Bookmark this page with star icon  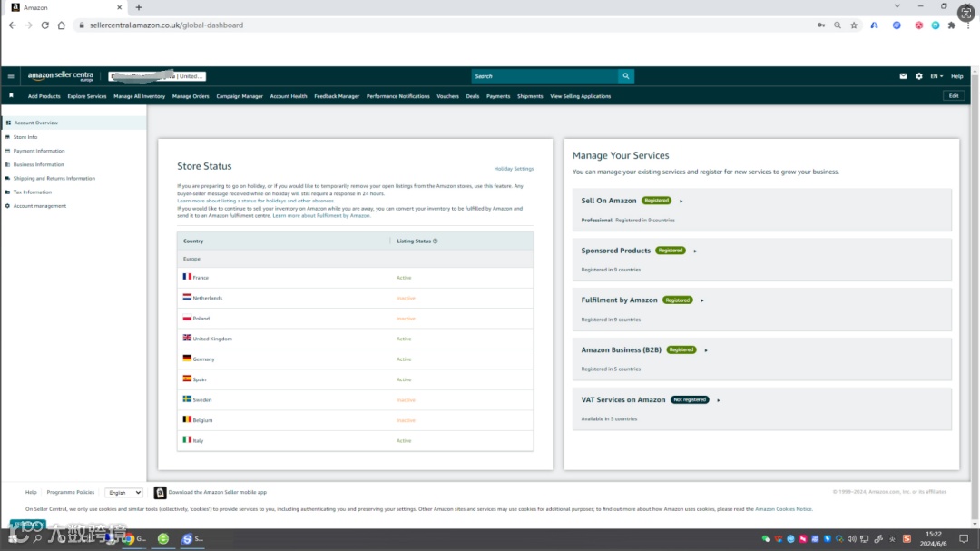(x=854, y=25)
